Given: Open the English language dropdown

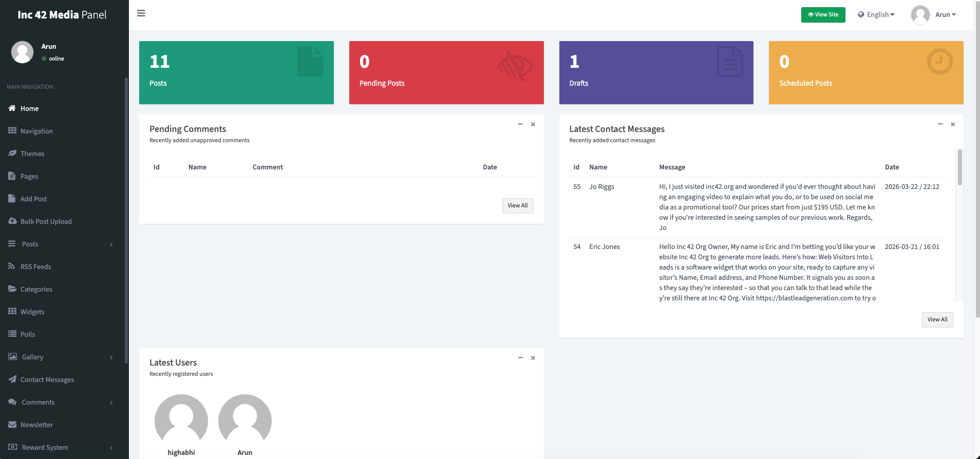Looking at the screenshot, I should click(876, 15).
